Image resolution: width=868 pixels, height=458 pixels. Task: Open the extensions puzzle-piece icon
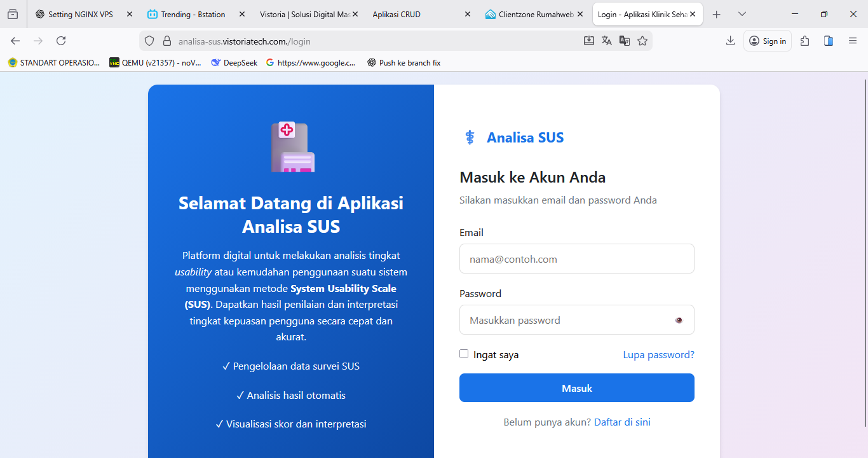[804, 40]
